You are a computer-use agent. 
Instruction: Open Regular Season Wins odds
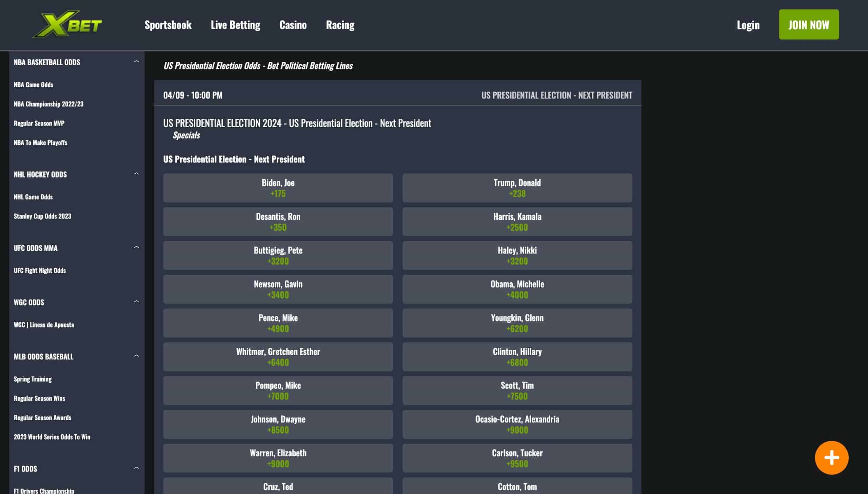[39, 399]
